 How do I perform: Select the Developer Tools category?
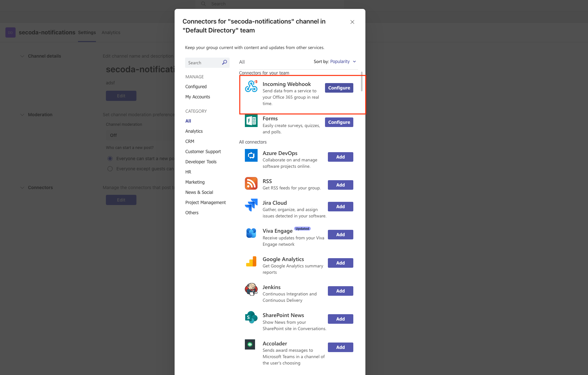click(201, 162)
